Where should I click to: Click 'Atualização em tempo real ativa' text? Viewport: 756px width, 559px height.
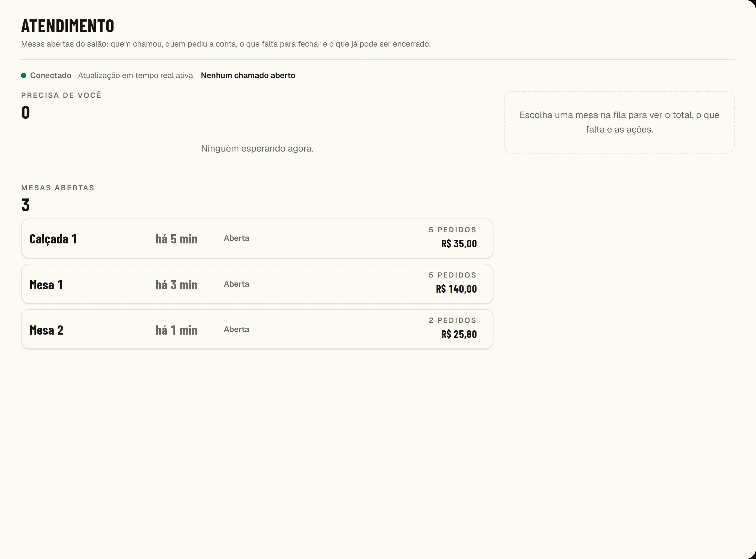(136, 75)
